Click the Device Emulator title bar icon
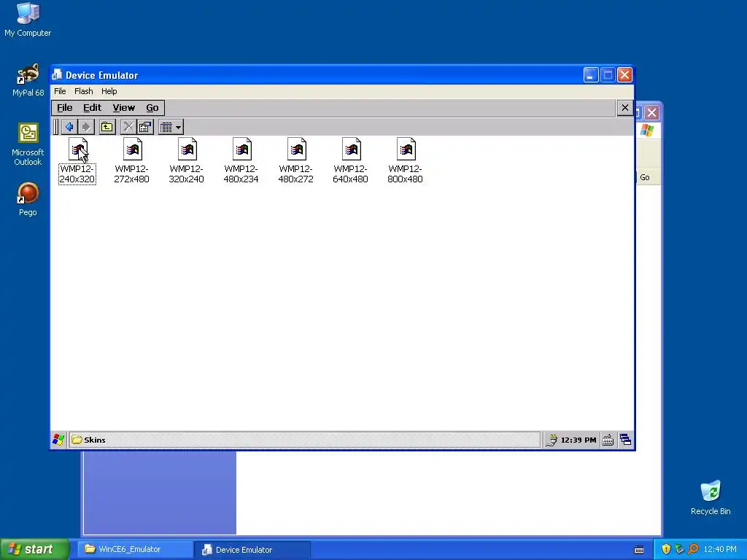Viewport: 747px width, 560px height. pos(57,75)
